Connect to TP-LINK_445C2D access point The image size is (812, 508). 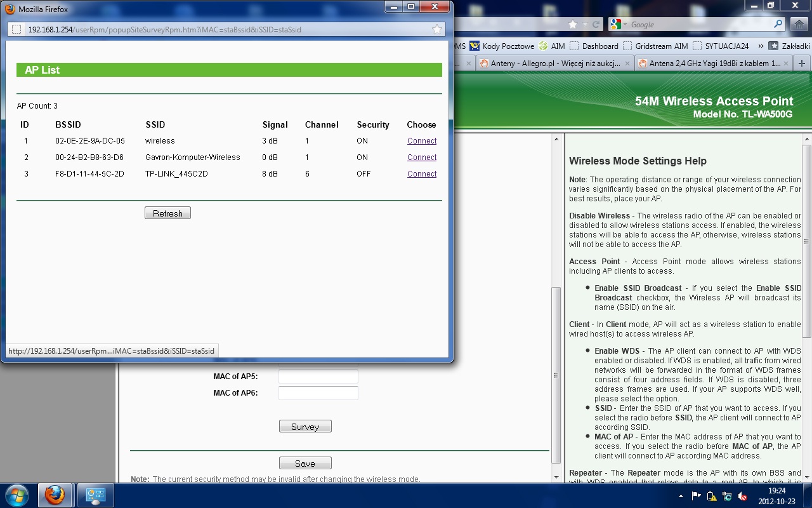pos(422,174)
